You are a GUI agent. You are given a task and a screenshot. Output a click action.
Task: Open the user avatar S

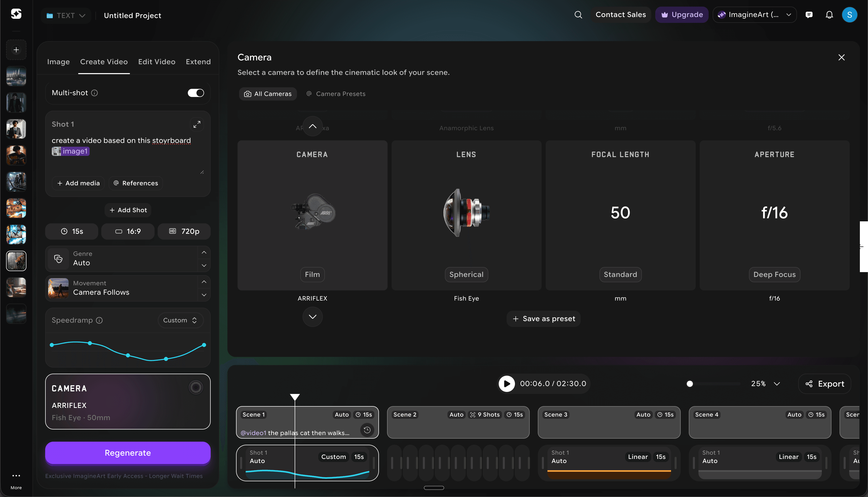pyautogui.click(x=849, y=15)
